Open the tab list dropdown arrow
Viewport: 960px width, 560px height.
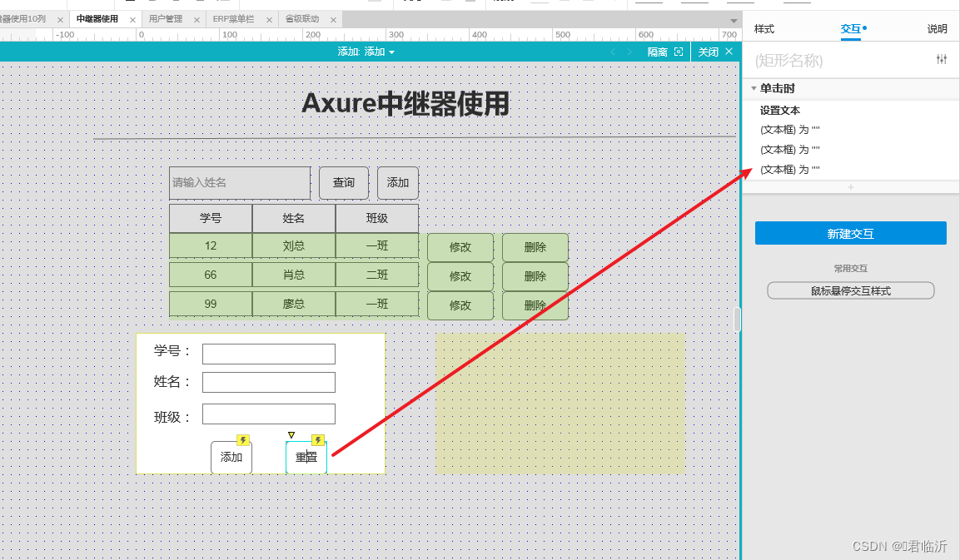tap(734, 20)
